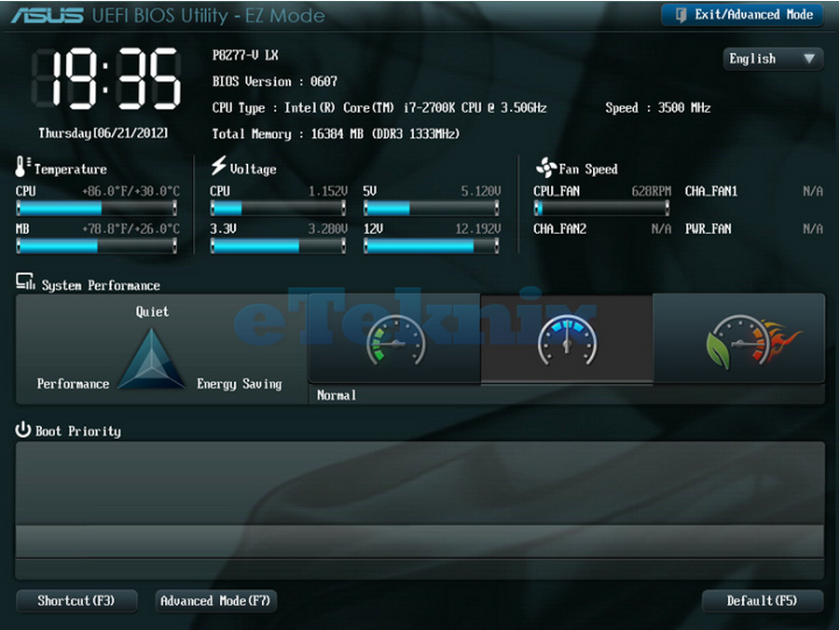Click the CPU temperature bar
This screenshot has height=630, width=840.
[96, 208]
